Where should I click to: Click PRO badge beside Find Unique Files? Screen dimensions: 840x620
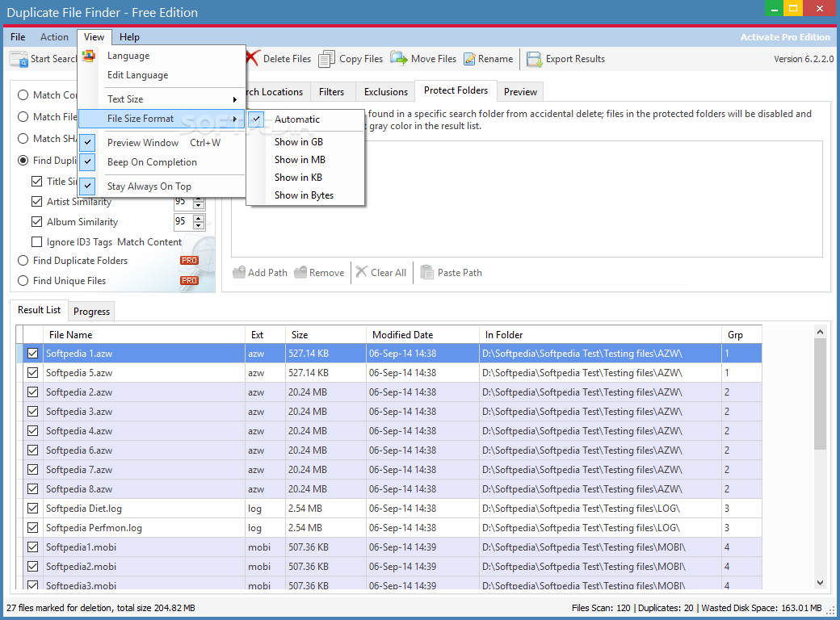[189, 281]
